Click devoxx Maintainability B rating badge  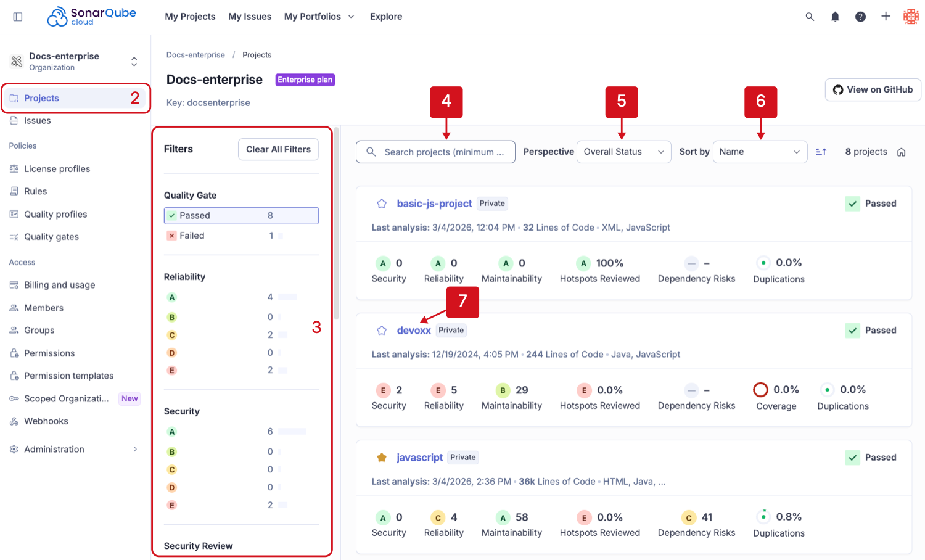tap(503, 390)
